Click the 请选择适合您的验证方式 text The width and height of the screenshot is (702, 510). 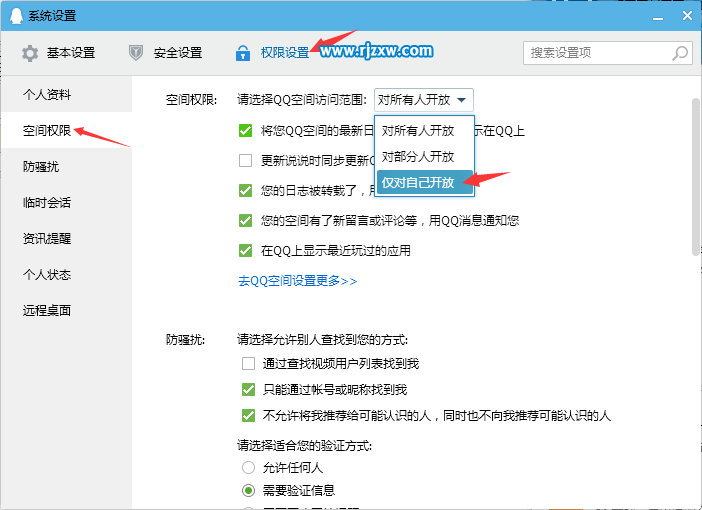pyautogui.click(x=304, y=445)
